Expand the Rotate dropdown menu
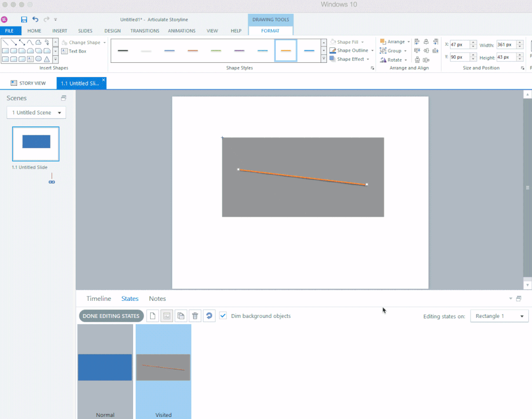532x419 pixels. [395, 60]
